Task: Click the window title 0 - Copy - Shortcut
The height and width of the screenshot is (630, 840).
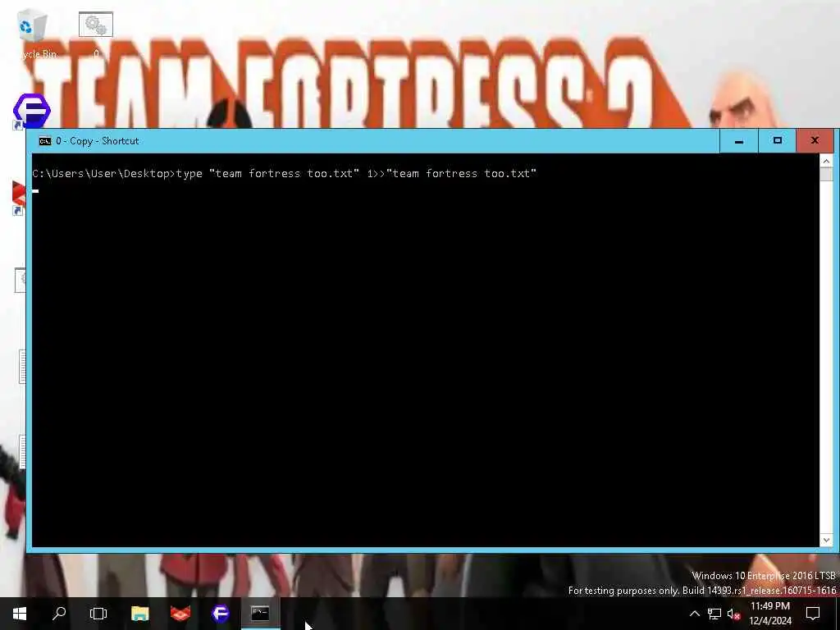Action: (x=98, y=141)
